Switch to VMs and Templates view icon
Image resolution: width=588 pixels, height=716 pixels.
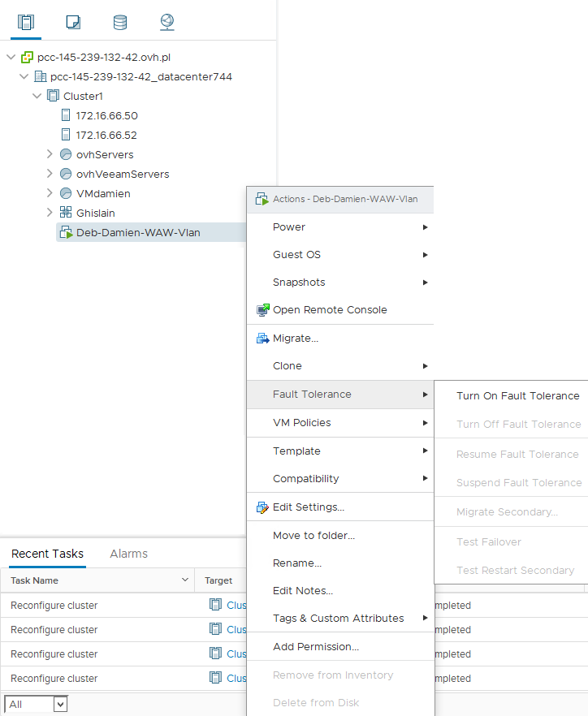(x=73, y=22)
